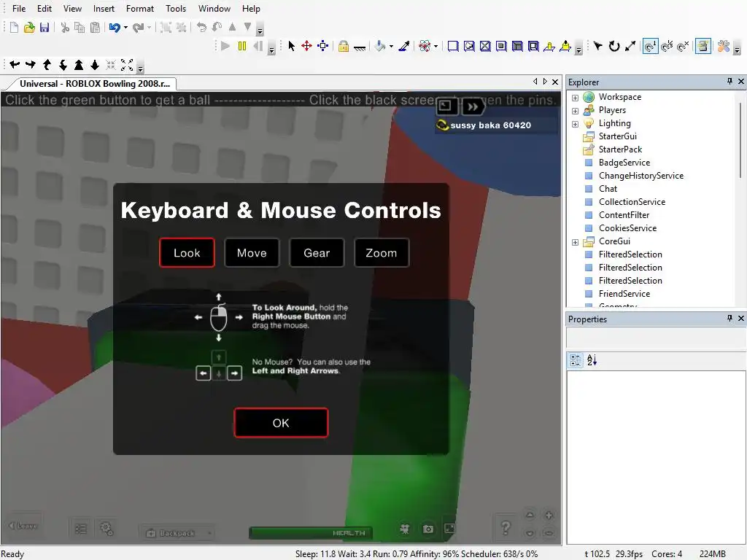
Task: Open the Format menu
Action: click(140, 9)
